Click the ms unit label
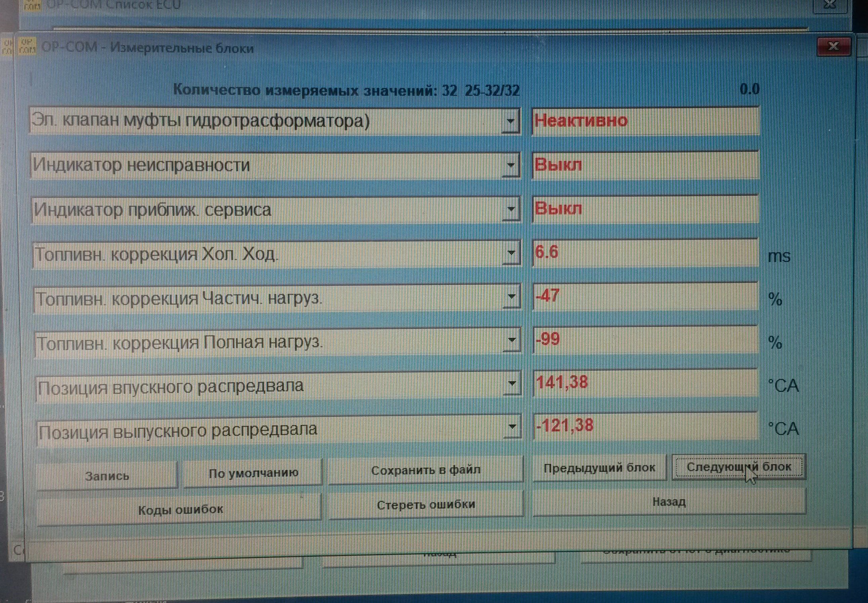This screenshot has width=868, height=603. point(779,256)
